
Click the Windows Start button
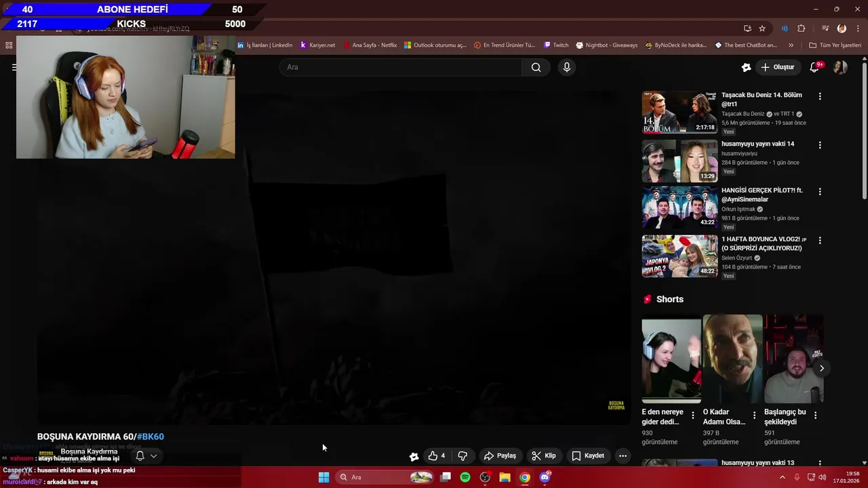(324, 477)
